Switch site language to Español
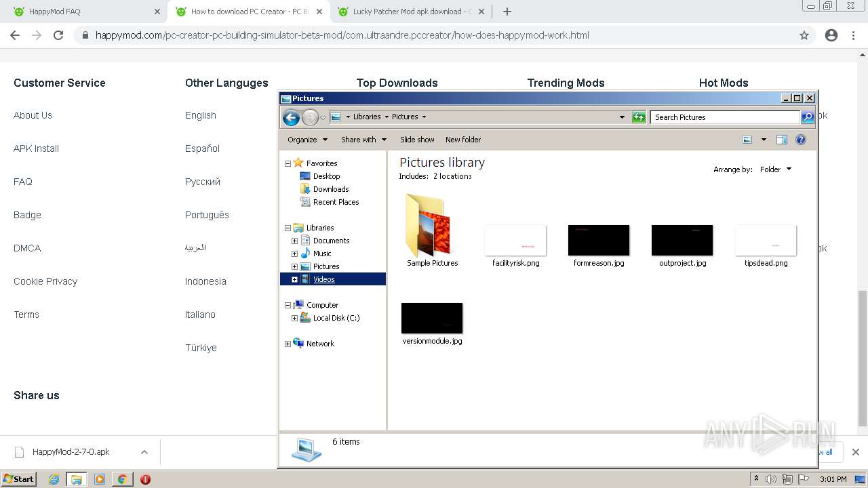Viewport: 868px width, 488px height. coord(202,148)
